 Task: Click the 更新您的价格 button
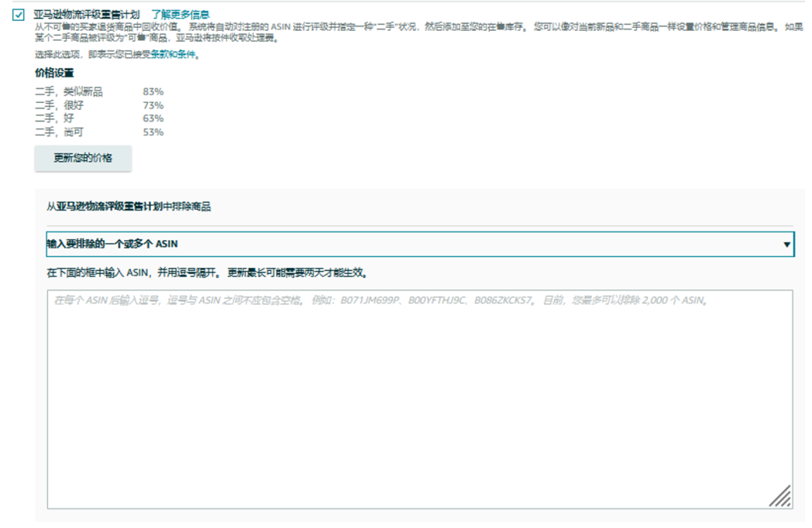click(83, 158)
